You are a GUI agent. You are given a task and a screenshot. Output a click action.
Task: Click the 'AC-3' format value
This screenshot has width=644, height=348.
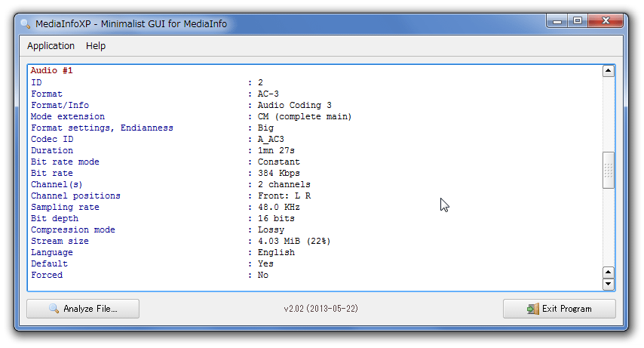click(268, 94)
